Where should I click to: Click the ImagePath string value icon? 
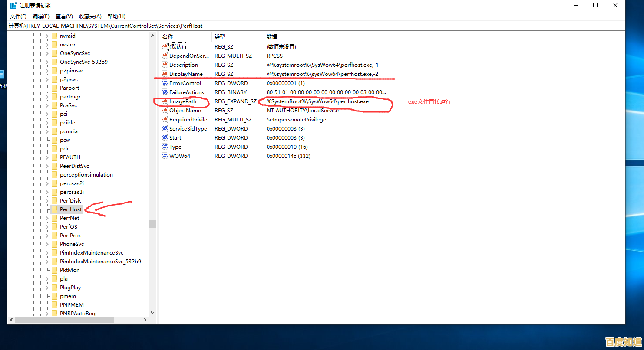[x=165, y=101]
